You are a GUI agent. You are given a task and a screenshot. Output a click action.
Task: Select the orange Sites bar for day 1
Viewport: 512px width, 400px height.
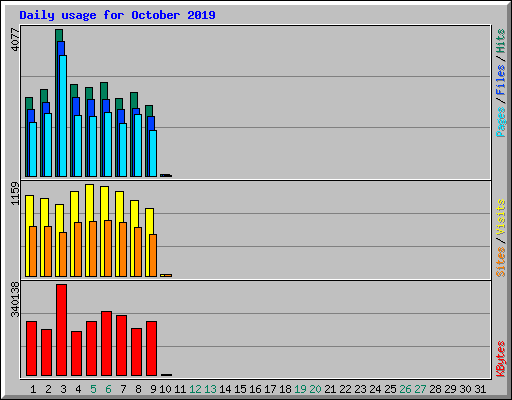(33, 251)
